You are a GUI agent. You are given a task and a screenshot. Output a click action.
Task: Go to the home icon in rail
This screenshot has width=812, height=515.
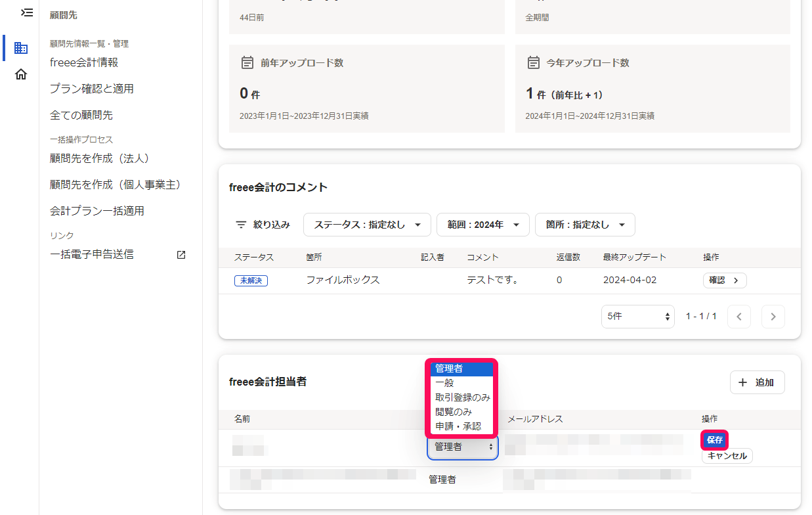(x=21, y=74)
